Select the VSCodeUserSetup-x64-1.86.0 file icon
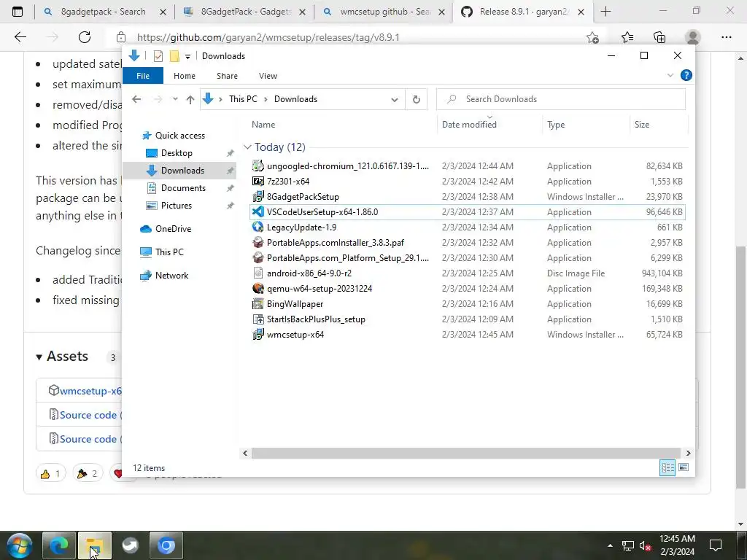Viewport: 747px width, 560px height. pos(258,211)
